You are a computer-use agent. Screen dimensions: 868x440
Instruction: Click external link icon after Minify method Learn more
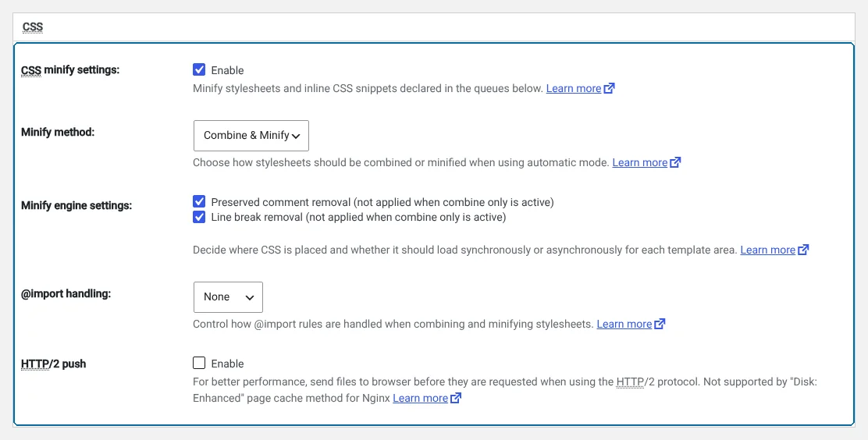675,163
